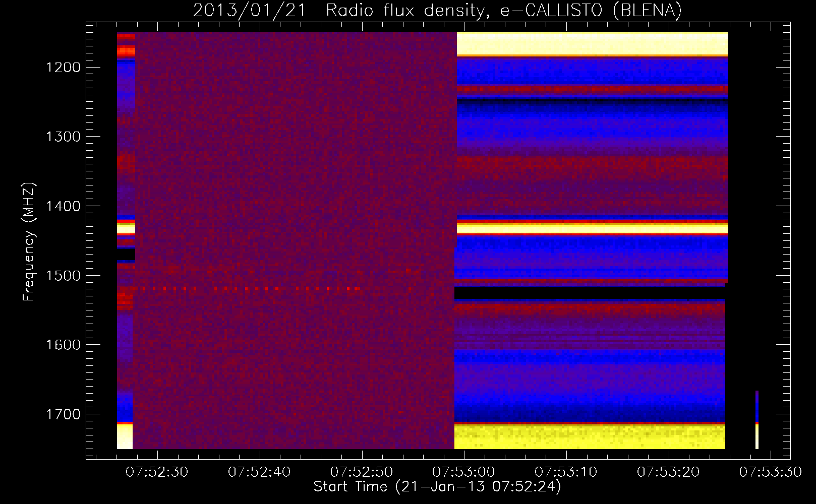Click the 1600 frequency tick label
The image size is (816, 504).
(63, 345)
